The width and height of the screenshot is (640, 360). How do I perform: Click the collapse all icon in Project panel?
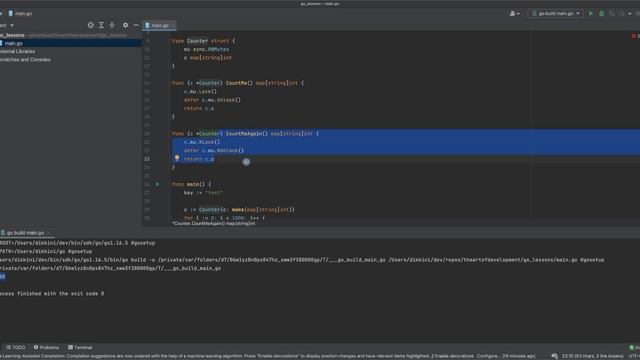click(x=112, y=25)
